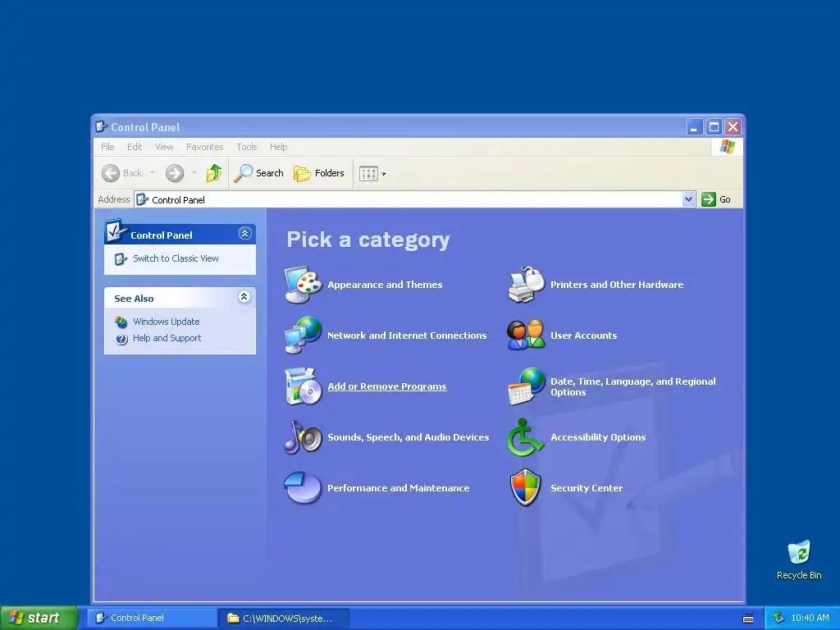This screenshot has height=630, width=840.
Task: Click the Printers and Other Hardware icon
Action: pyautogui.click(x=526, y=285)
